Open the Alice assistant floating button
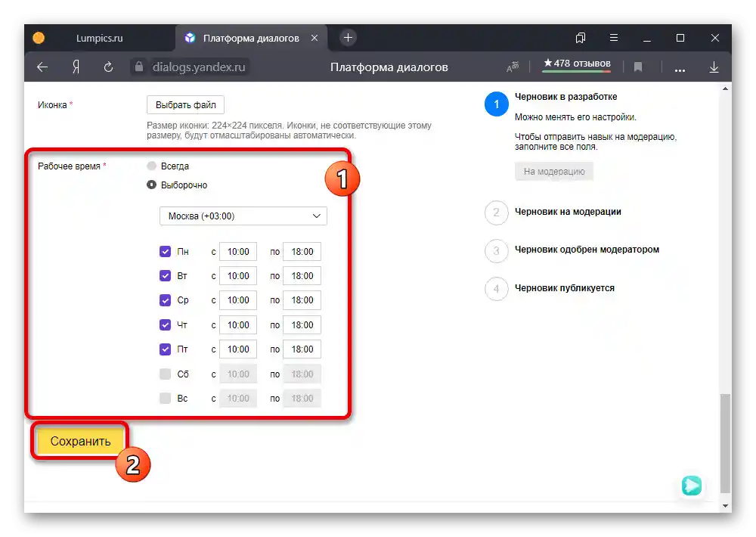756x537 pixels. pos(692,486)
